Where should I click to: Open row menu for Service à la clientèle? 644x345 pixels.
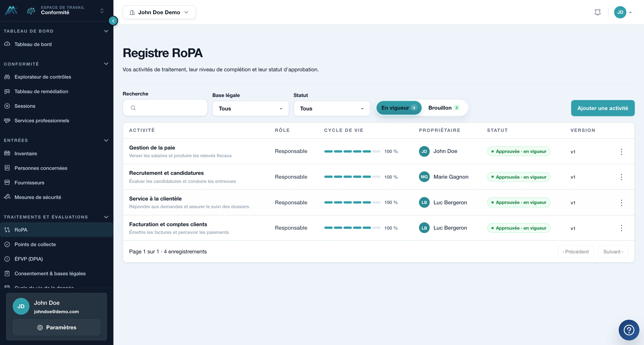pyautogui.click(x=621, y=203)
